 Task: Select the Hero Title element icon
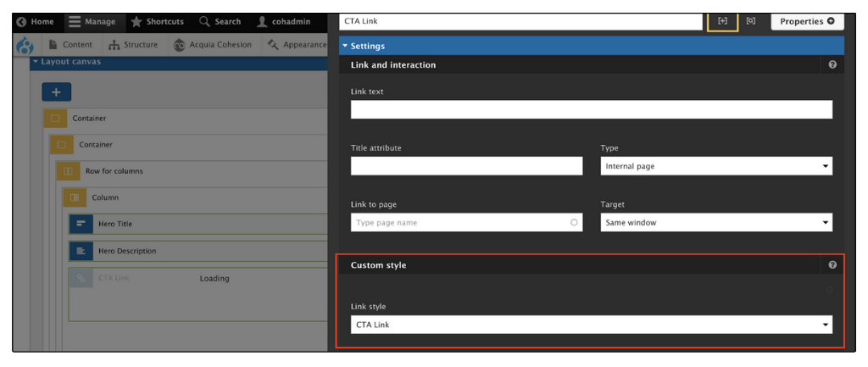81,225
